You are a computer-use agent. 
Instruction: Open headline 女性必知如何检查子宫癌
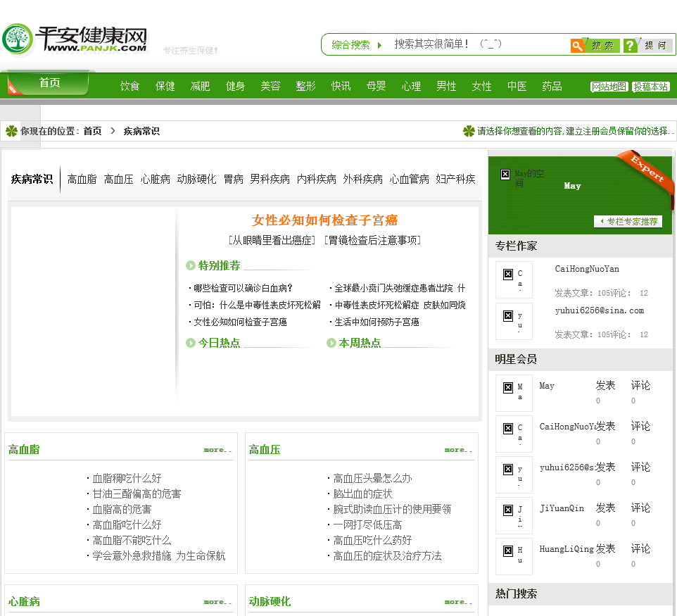(x=324, y=220)
